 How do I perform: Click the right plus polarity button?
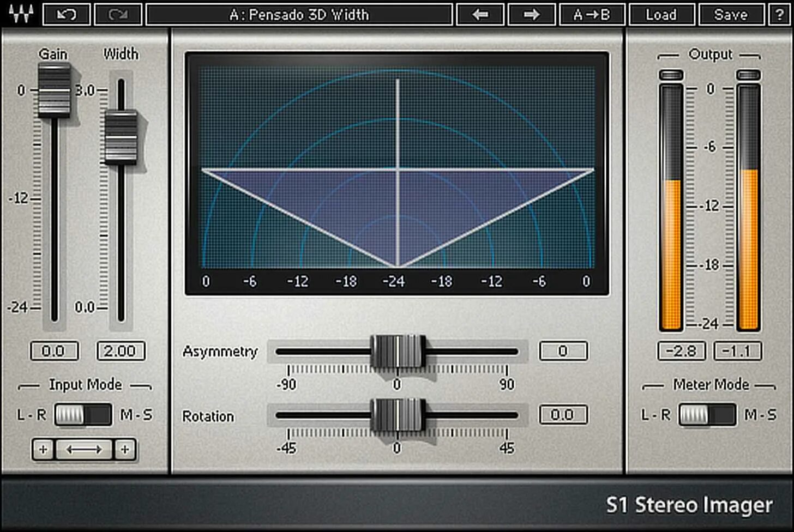(x=125, y=450)
